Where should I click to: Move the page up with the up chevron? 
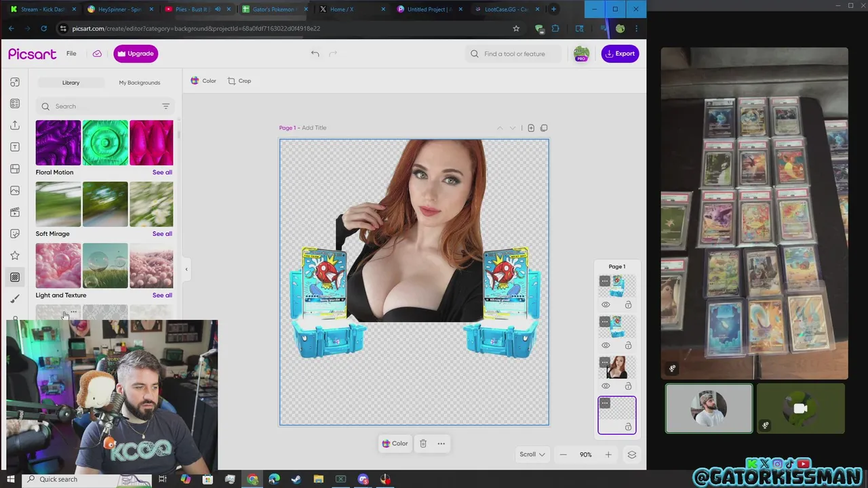500,127
